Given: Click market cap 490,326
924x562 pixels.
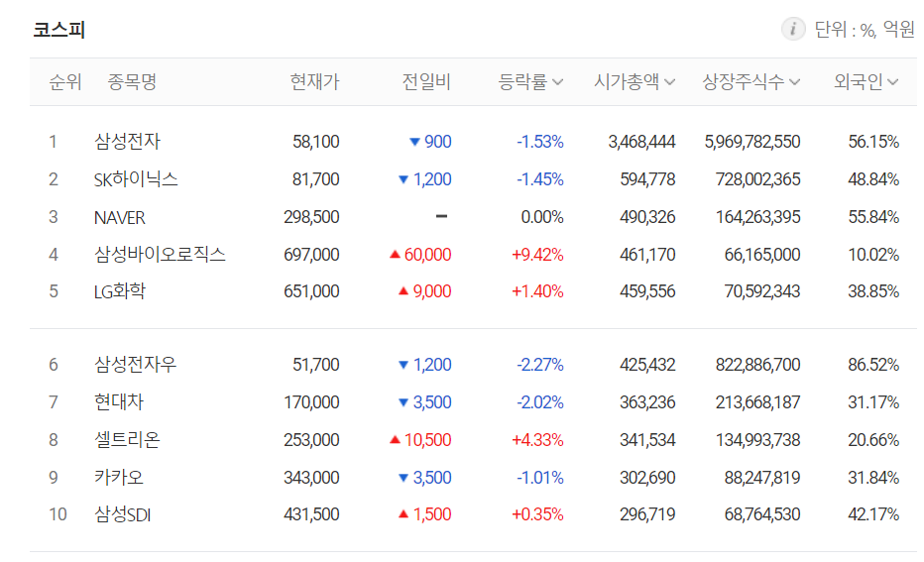Looking at the screenshot, I should pos(647,217).
